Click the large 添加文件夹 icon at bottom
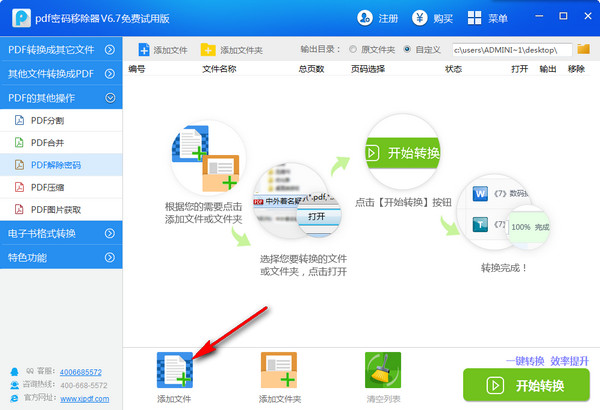The height and width of the screenshot is (410, 600). click(279, 370)
